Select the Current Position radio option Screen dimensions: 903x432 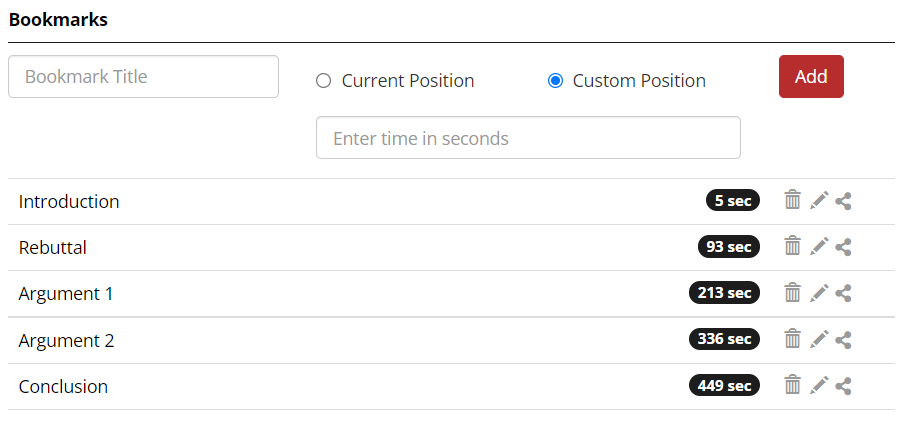[x=323, y=81]
